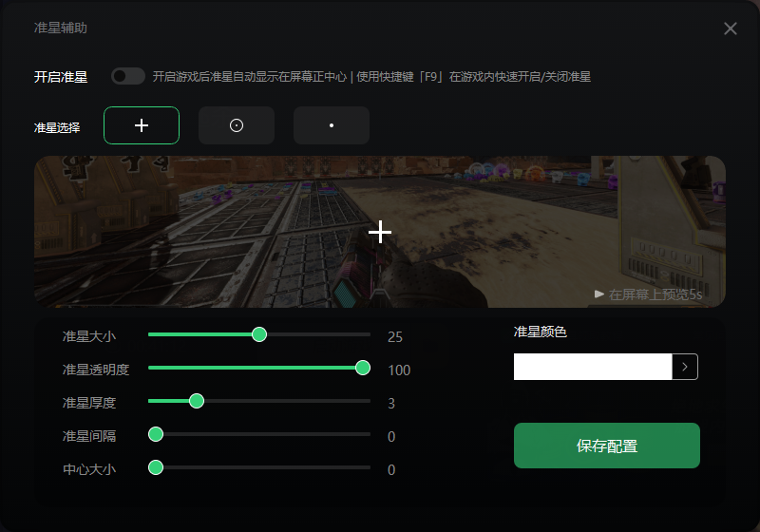Click the 准星间隔 value 0
This screenshot has height=532, width=760.
point(391,437)
